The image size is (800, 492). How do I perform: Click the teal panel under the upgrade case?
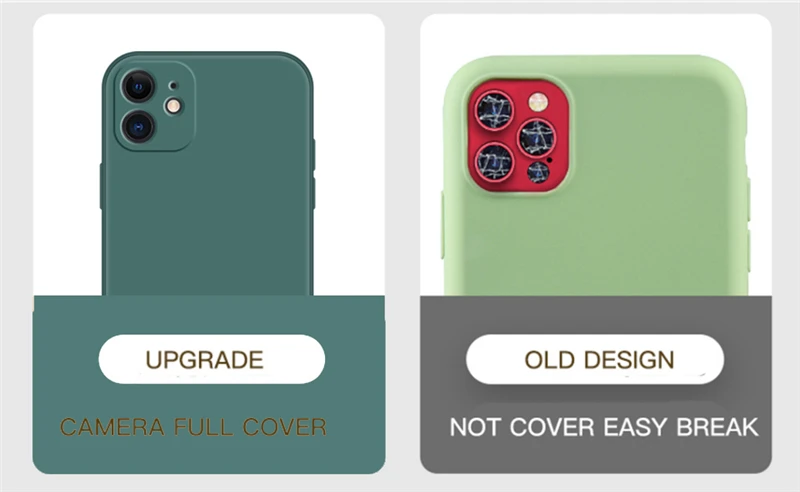pos(209,384)
